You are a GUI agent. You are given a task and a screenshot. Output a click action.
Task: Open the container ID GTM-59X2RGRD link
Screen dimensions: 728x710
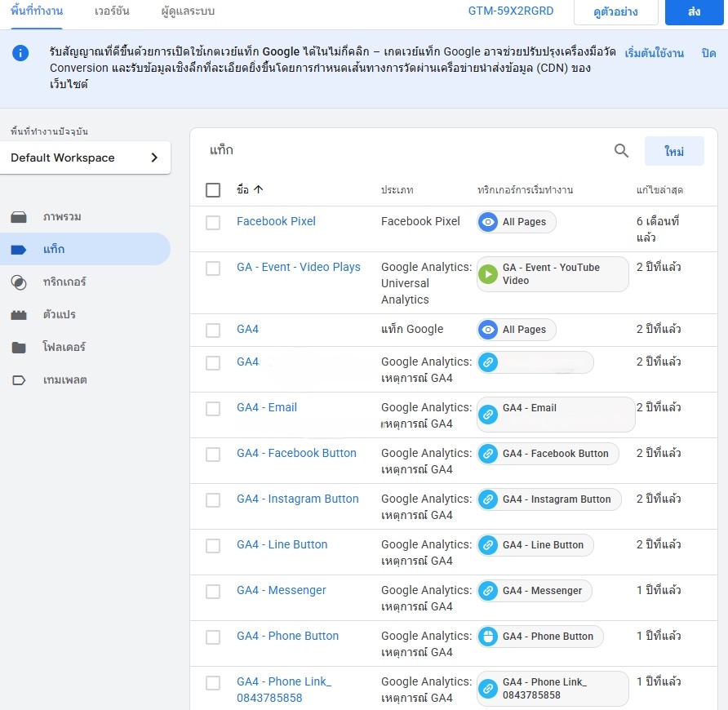511,11
